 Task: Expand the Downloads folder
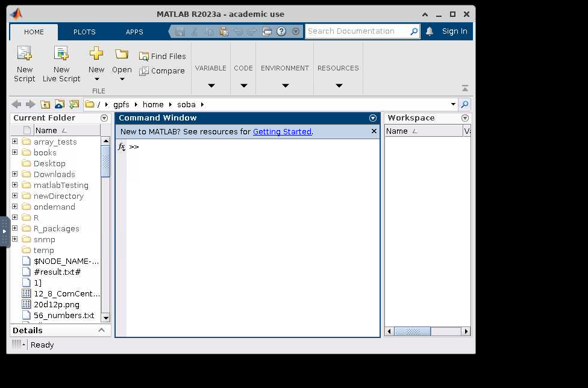point(14,174)
